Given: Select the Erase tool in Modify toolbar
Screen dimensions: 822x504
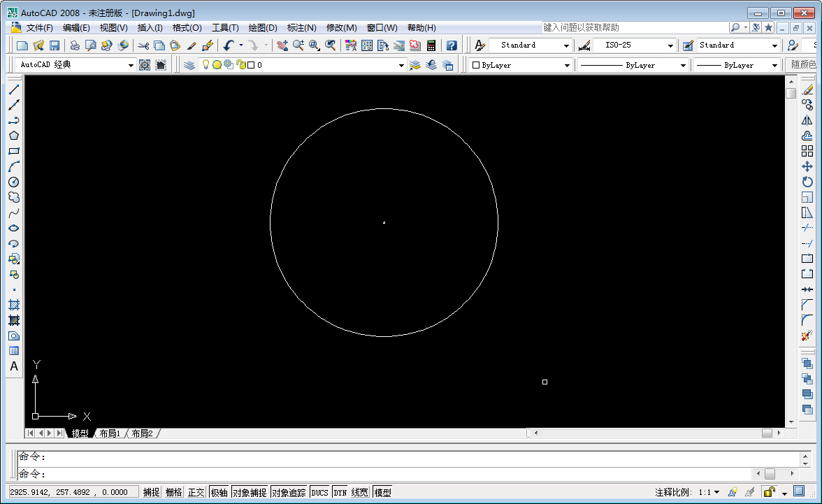Looking at the screenshot, I should (x=809, y=88).
